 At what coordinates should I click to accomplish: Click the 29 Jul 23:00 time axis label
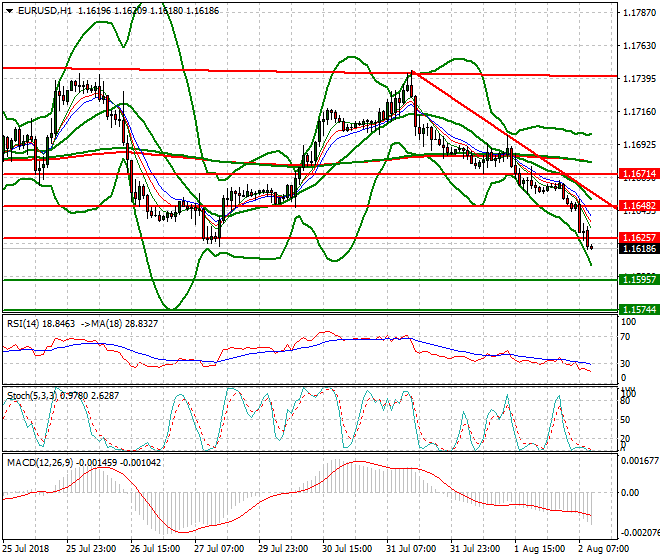(283, 549)
